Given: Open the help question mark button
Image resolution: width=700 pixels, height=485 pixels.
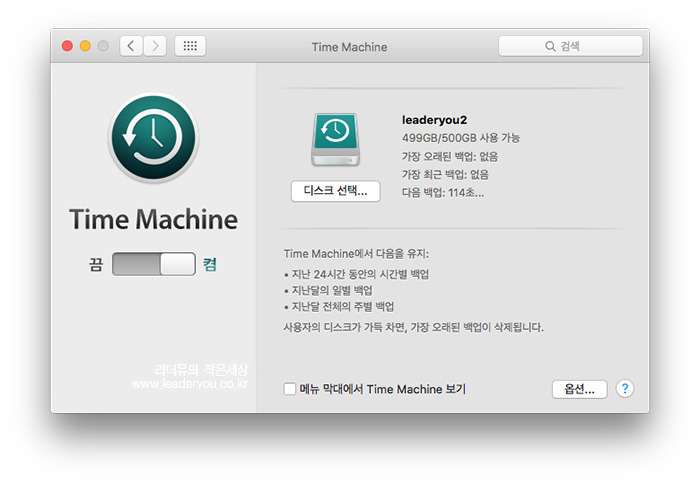Looking at the screenshot, I should click(625, 389).
